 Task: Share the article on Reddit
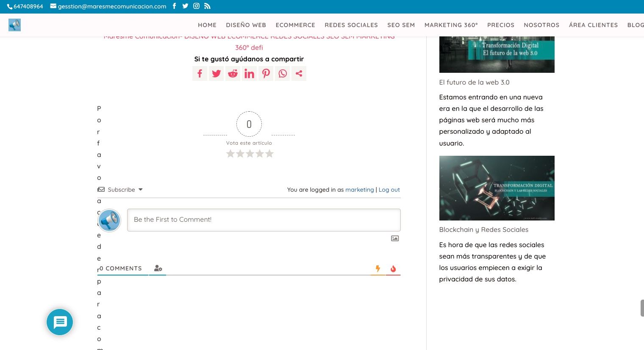click(233, 74)
